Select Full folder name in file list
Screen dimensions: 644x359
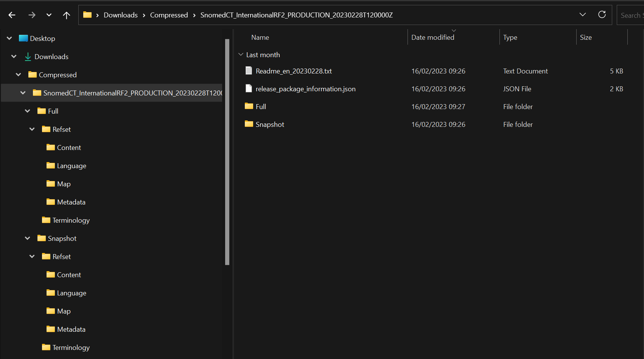tap(261, 107)
